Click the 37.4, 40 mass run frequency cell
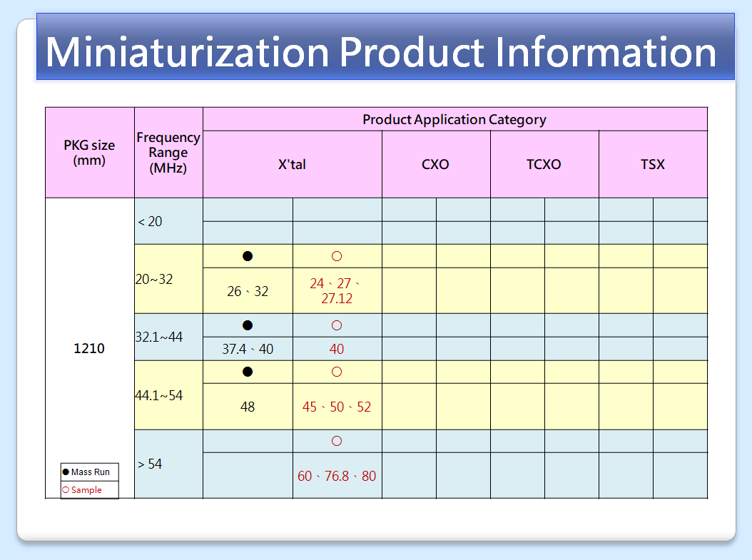752x560 pixels. [x=248, y=349]
